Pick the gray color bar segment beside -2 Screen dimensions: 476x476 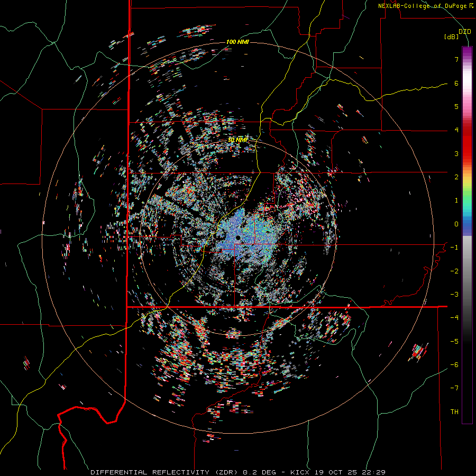pos(467,271)
